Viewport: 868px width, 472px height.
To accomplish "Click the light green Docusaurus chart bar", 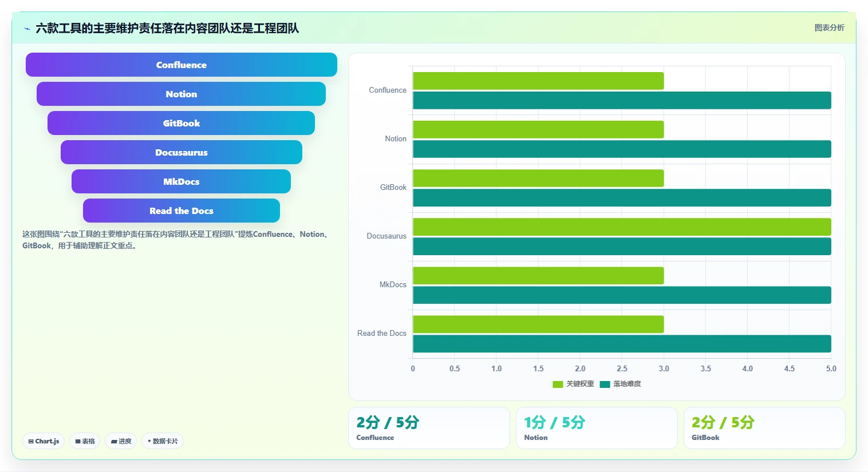I will (x=622, y=227).
